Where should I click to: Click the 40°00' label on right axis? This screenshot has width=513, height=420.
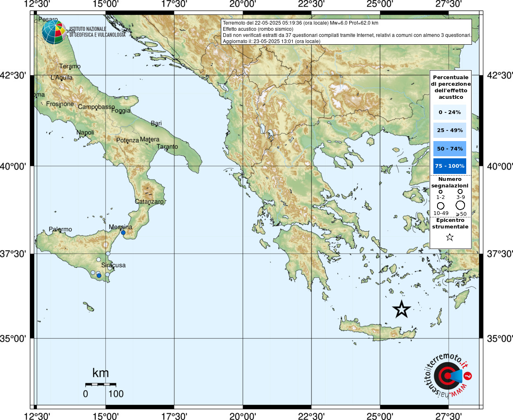click(x=500, y=167)
